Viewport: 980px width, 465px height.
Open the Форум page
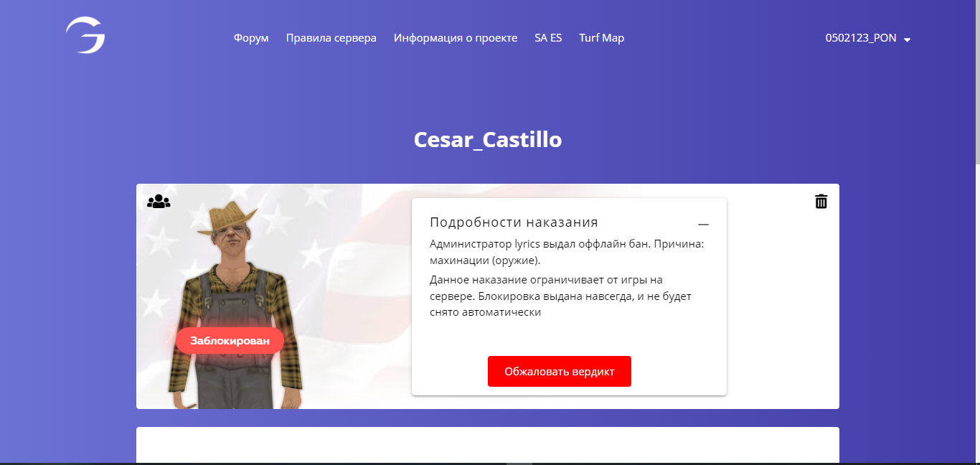pyautogui.click(x=251, y=38)
